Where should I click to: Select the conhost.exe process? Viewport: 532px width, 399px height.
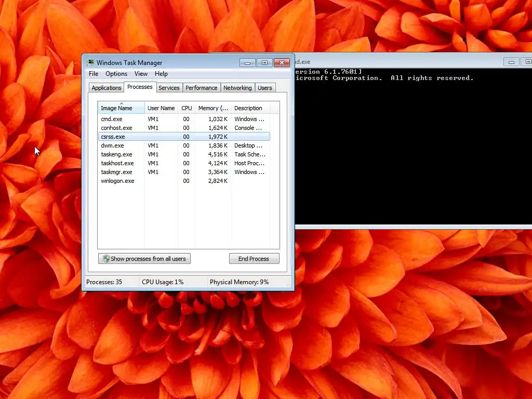coord(184,128)
